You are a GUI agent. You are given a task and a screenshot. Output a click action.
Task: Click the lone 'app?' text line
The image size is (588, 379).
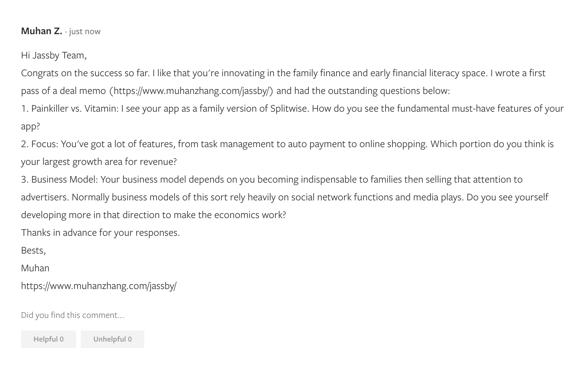point(31,126)
